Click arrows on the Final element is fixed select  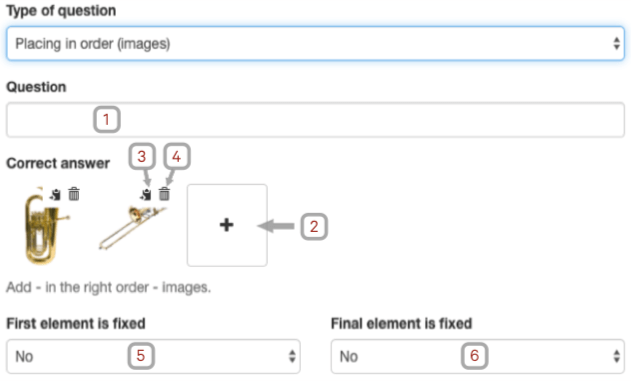tap(616, 356)
